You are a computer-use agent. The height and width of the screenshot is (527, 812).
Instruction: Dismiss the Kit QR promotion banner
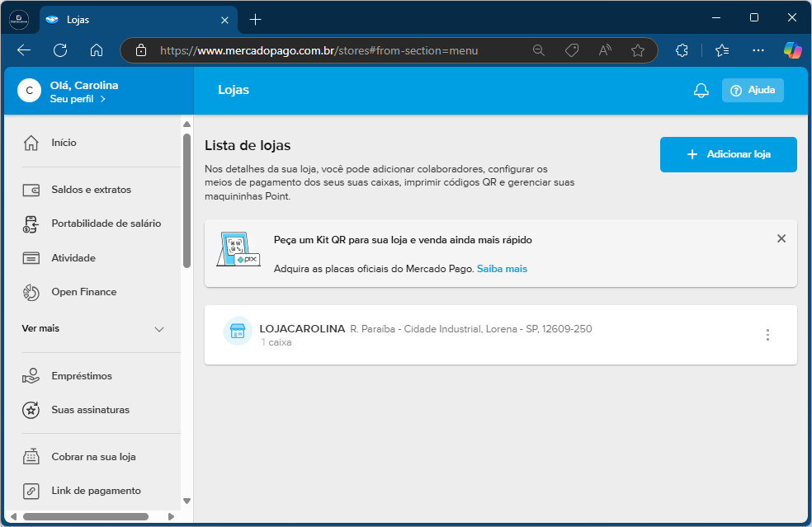781,238
